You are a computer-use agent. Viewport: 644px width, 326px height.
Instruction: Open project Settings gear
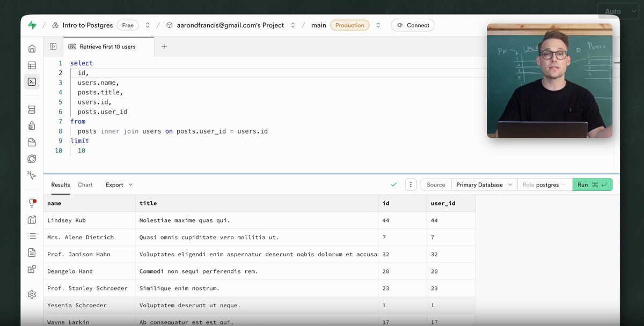[31, 294]
